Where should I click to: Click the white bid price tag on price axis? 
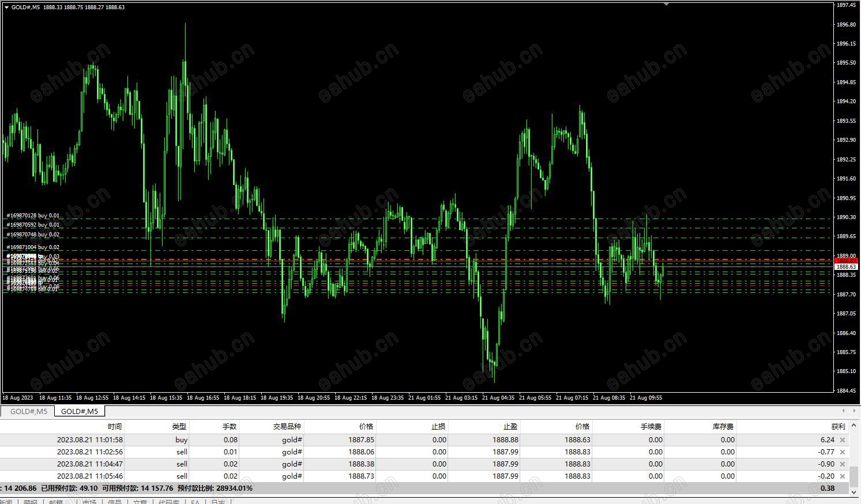[846, 267]
